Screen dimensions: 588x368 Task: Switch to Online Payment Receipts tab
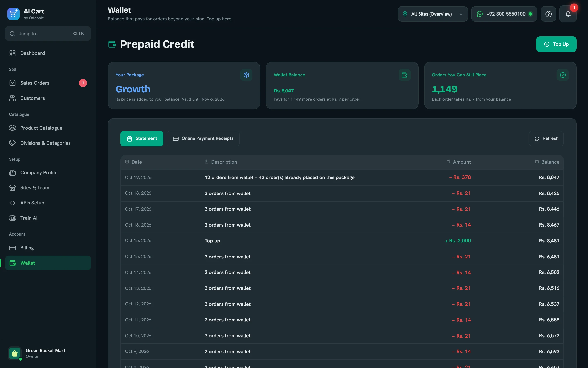tap(203, 138)
